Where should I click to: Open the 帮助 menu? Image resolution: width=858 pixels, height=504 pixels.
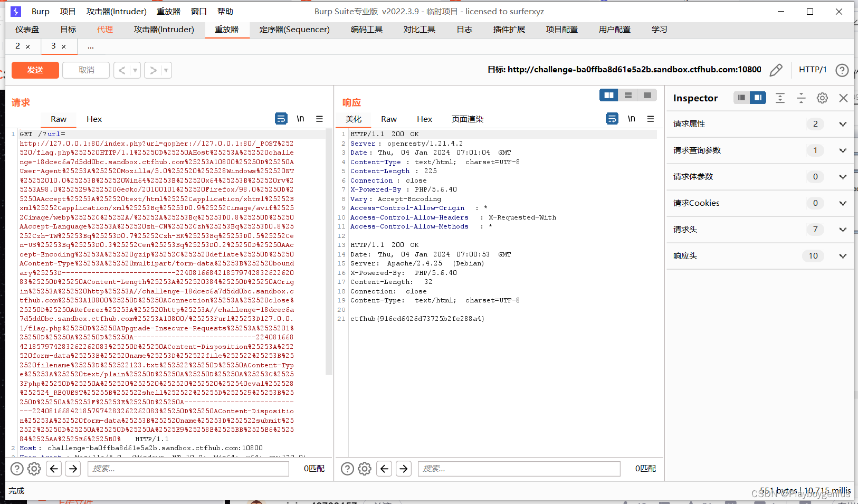tap(225, 11)
